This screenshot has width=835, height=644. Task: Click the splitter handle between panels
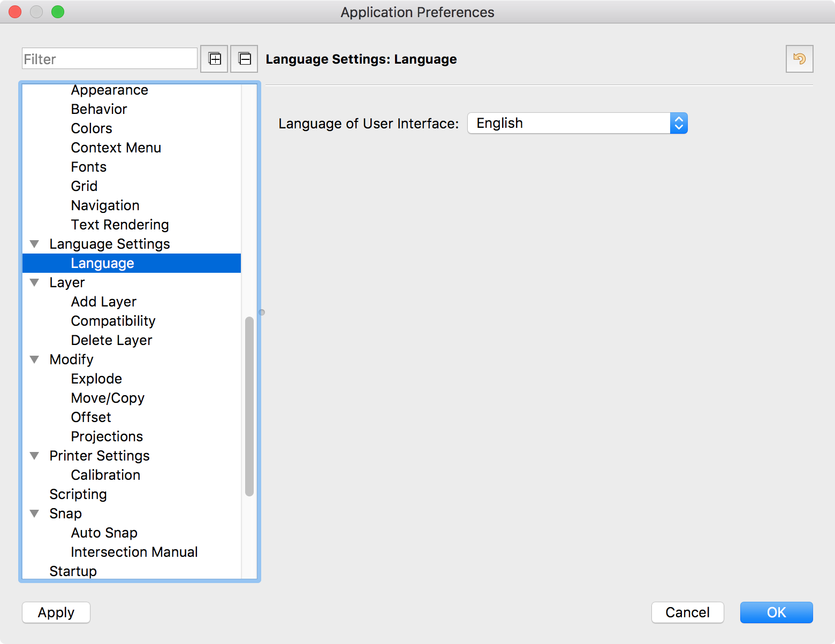pyautogui.click(x=262, y=312)
